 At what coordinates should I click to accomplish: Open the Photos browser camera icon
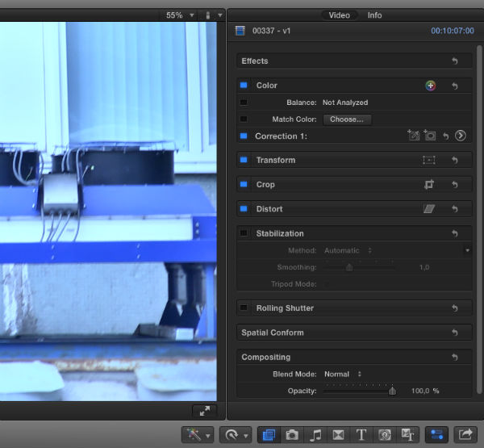point(292,435)
